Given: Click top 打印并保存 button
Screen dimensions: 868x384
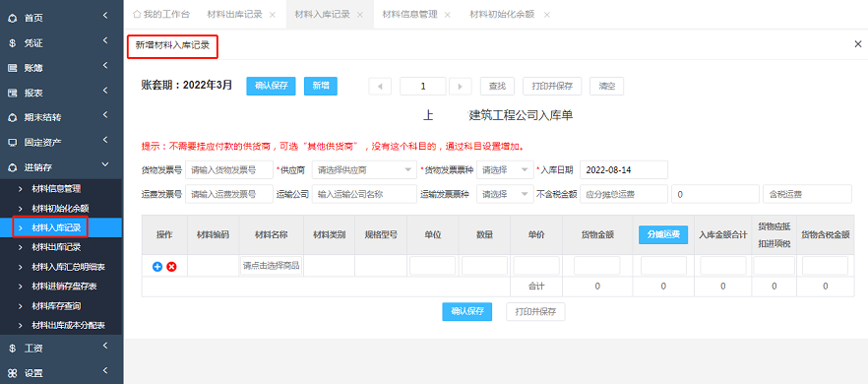Looking at the screenshot, I should pyautogui.click(x=552, y=87).
